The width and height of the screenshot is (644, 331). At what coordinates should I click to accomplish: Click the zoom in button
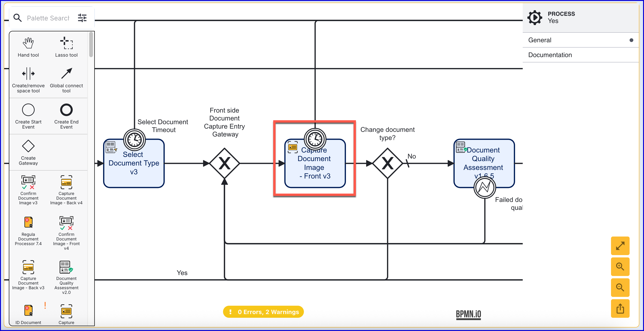[x=620, y=266]
